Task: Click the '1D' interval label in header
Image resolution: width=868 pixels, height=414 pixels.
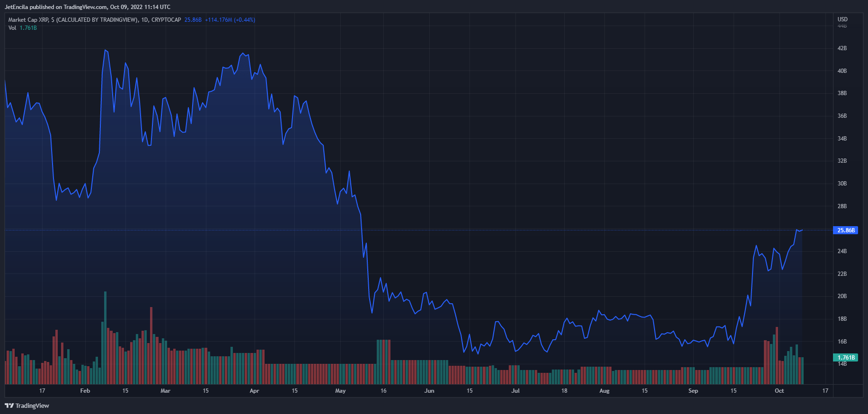Action: click(144, 20)
